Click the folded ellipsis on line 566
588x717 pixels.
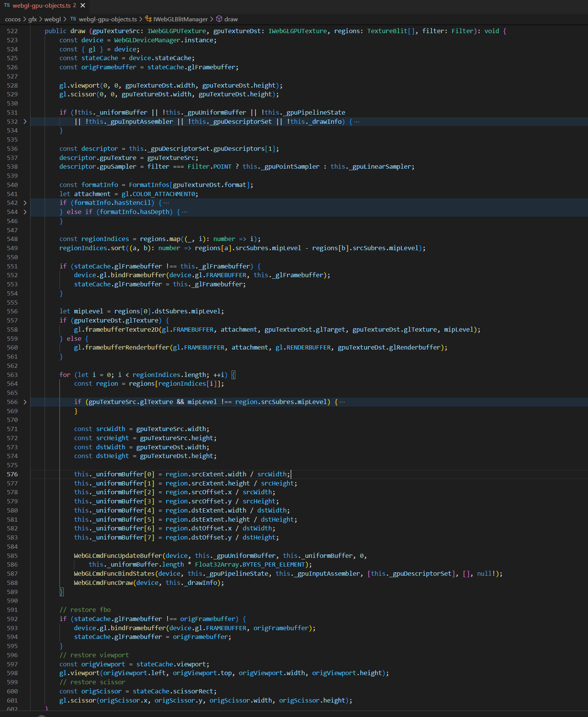342,402
